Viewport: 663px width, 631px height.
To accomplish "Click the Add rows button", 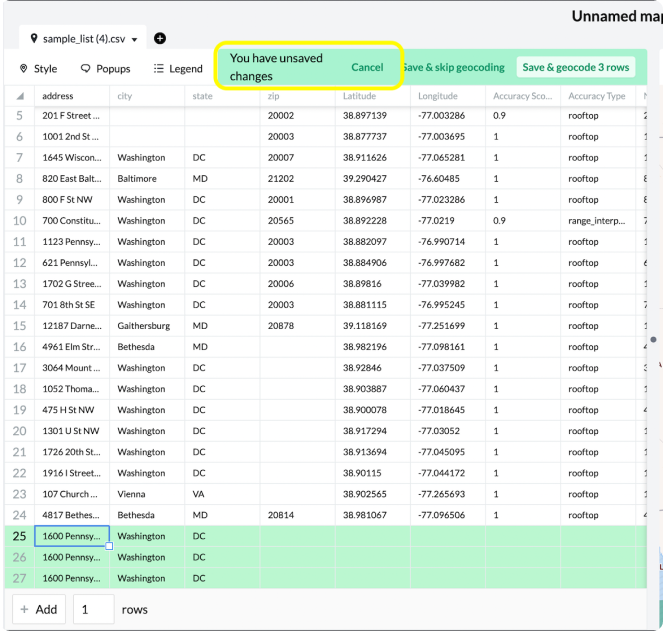I will (39, 609).
